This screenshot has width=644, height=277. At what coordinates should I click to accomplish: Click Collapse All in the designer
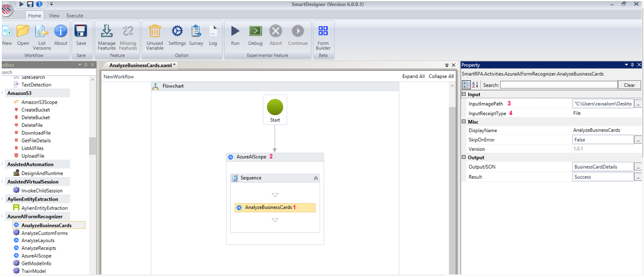pos(441,77)
